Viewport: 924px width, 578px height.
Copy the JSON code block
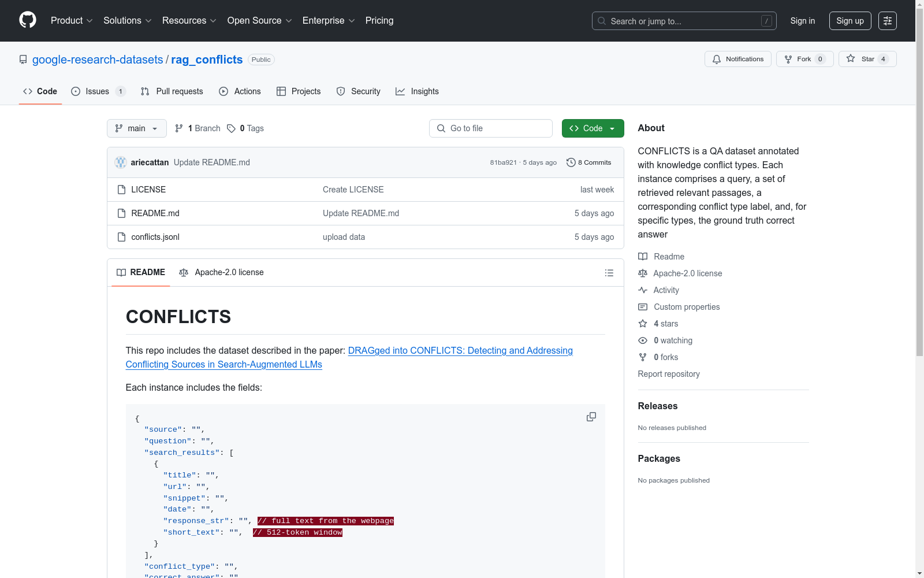pos(591,417)
